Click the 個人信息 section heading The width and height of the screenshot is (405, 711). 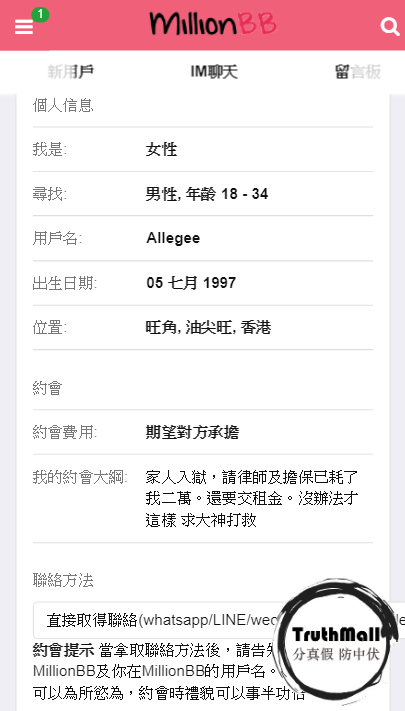[63, 105]
